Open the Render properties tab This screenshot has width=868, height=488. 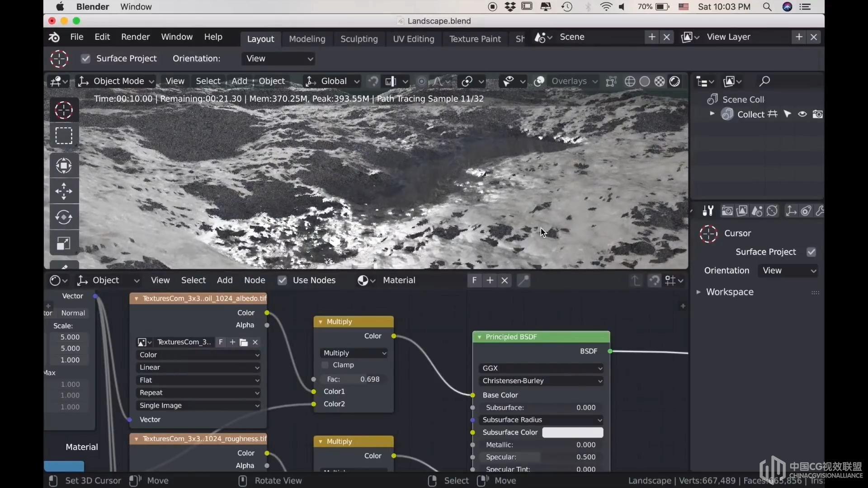point(727,211)
